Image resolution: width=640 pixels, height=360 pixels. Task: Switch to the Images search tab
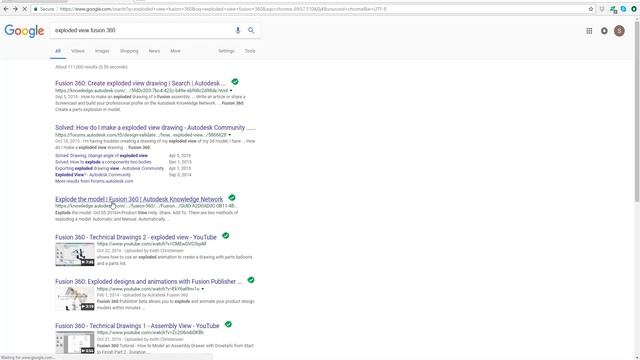coord(102,51)
